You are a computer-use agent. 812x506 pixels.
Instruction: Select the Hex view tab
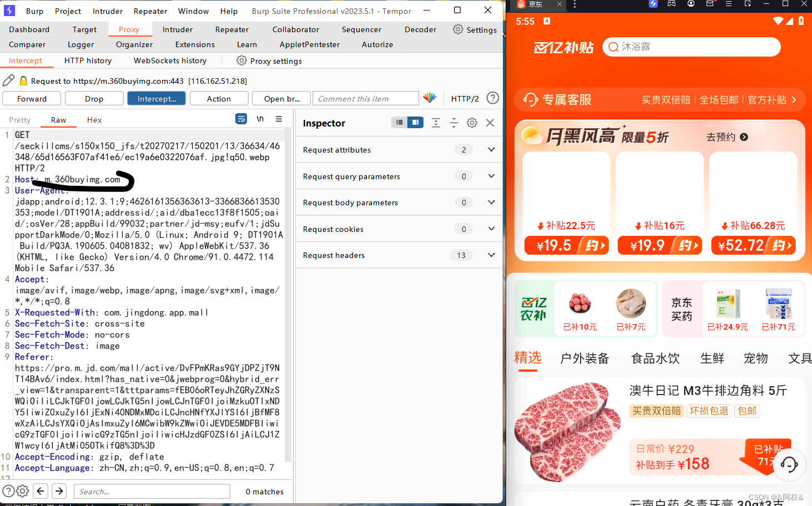(94, 120)
